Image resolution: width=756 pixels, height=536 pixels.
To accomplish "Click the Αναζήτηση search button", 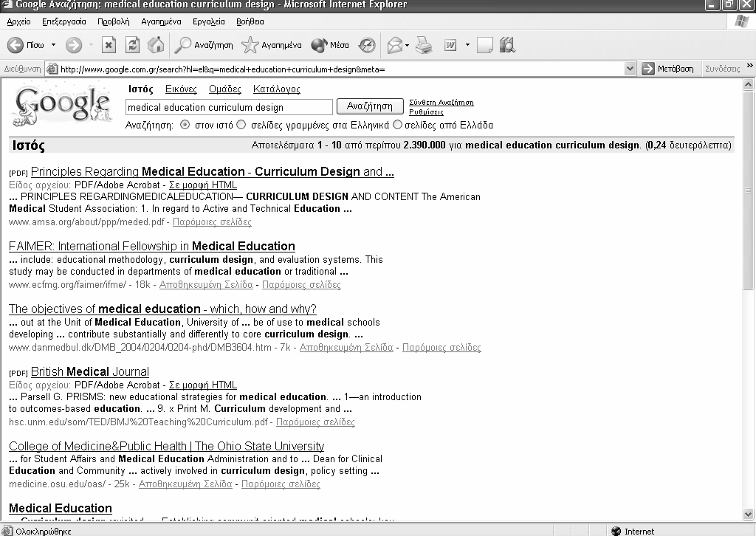I will (370, 106).
